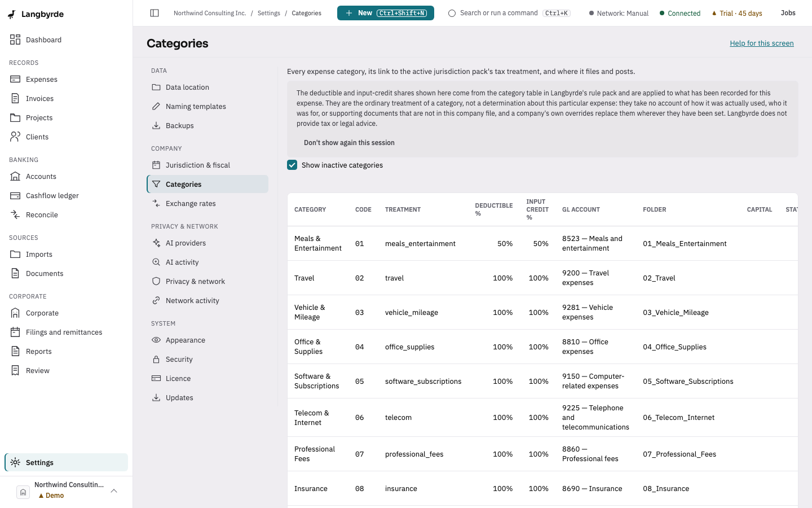Click the Search or run a command field
The image size is (812, 508).
click(510, 13)
